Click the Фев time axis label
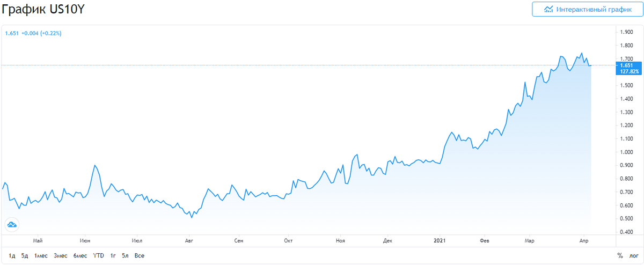644x265 pixels. (x=485, y=241)
